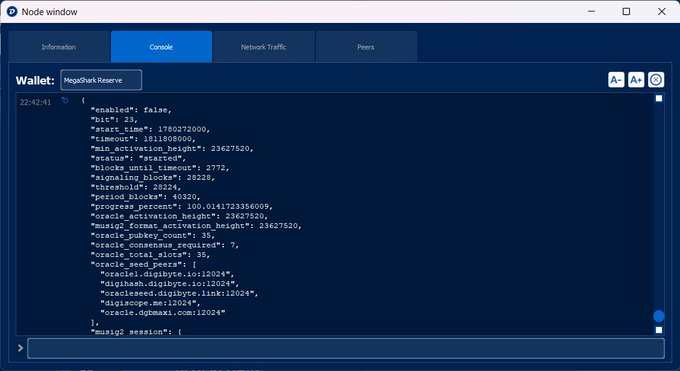
Task: Click the console command input field
Action: (346, 348)
